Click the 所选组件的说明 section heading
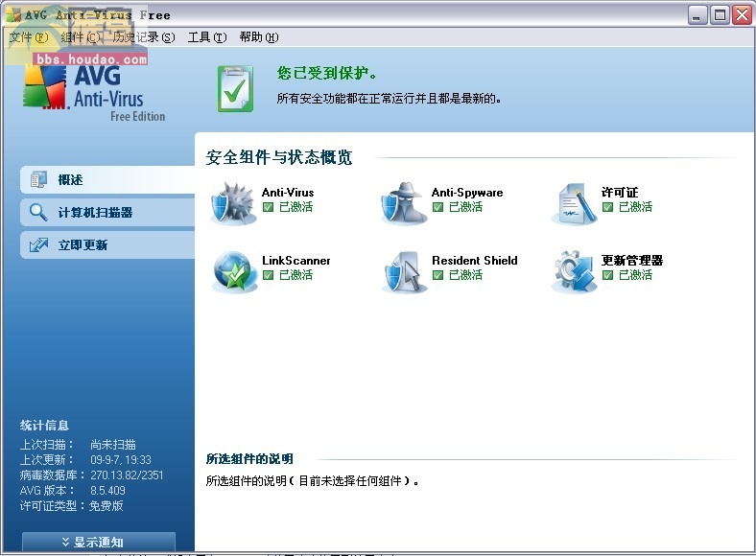756x556 pixels. 249,458
